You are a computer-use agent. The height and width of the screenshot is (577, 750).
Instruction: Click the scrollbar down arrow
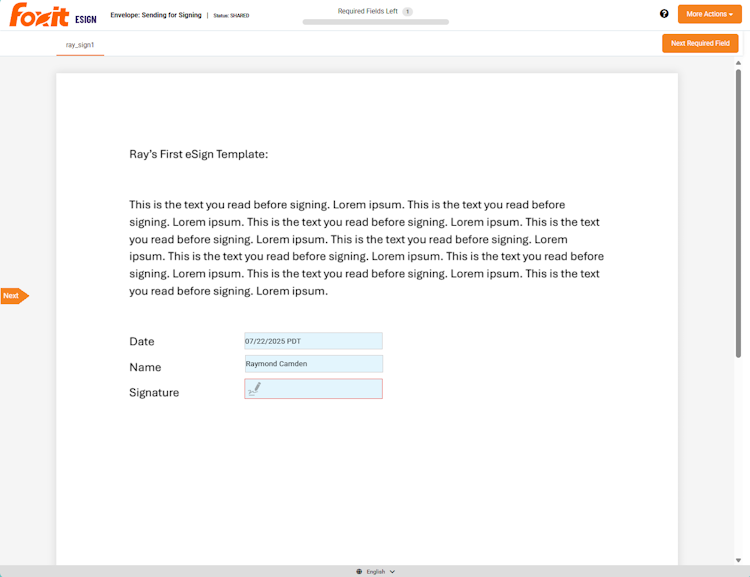(738, 560)
